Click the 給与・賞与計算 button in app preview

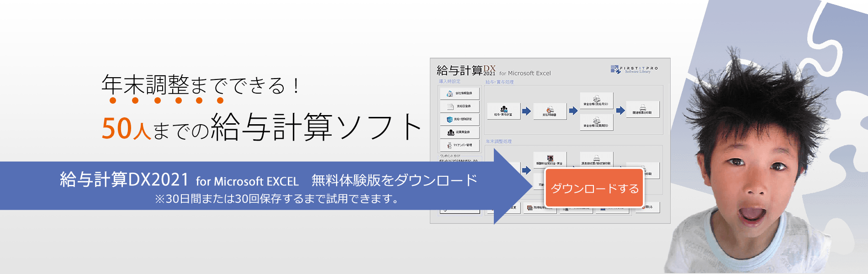(x=503, y=111)
